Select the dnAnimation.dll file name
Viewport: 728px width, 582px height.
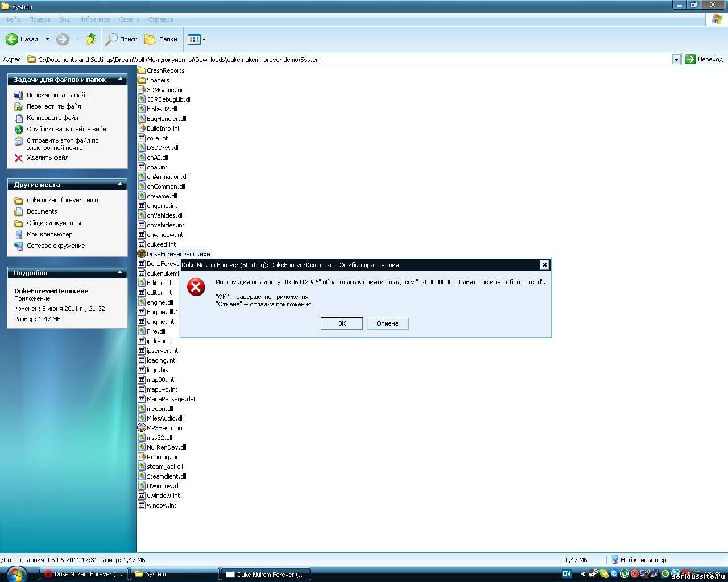point(168,177)
